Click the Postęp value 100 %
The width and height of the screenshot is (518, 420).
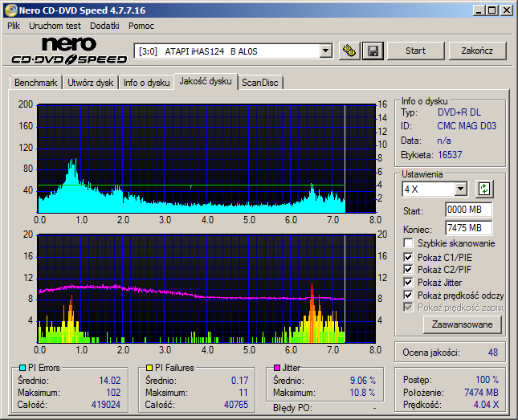(487, 379)
